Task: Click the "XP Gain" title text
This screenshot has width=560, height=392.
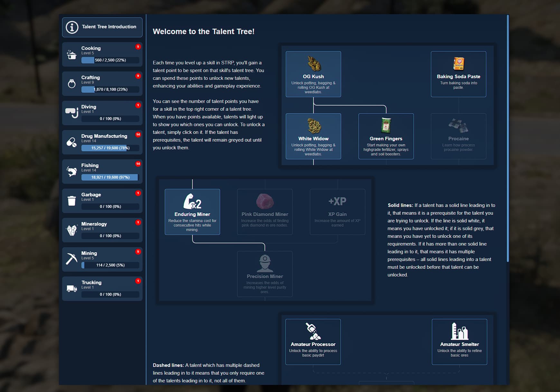Action: [x=337, y=214]
